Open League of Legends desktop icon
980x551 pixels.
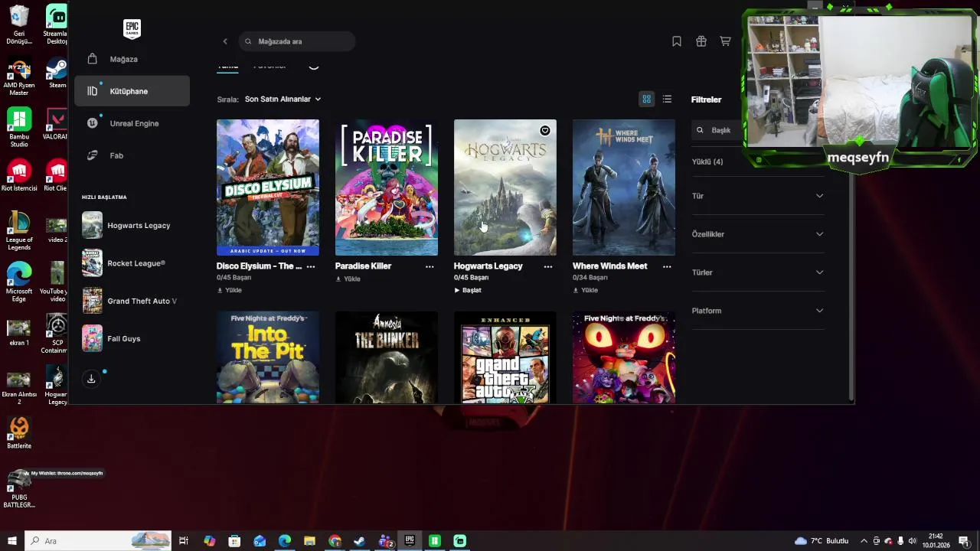pos(19,230)
